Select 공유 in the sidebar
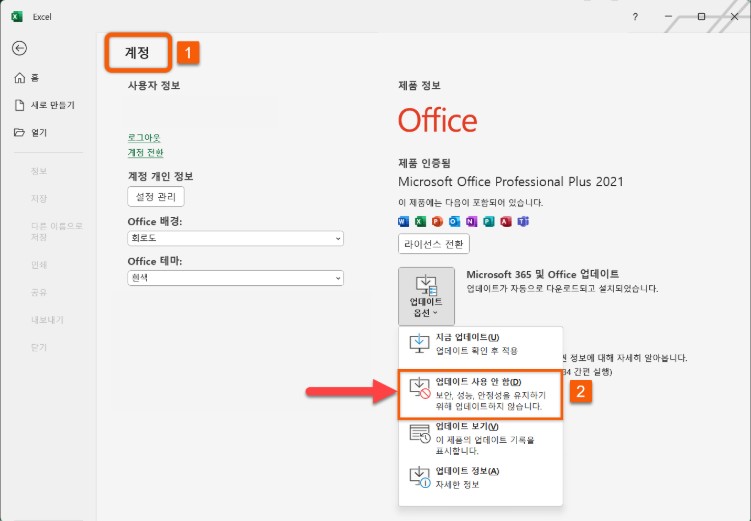The width and height of the screenshot is (751, 521). pos(39,292)
